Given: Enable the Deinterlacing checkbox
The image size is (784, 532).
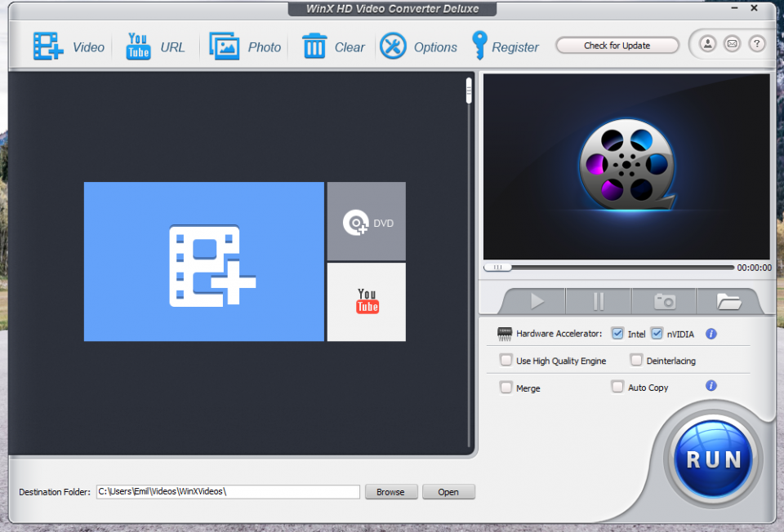Looking at the screenshot, I should [636, 360].
